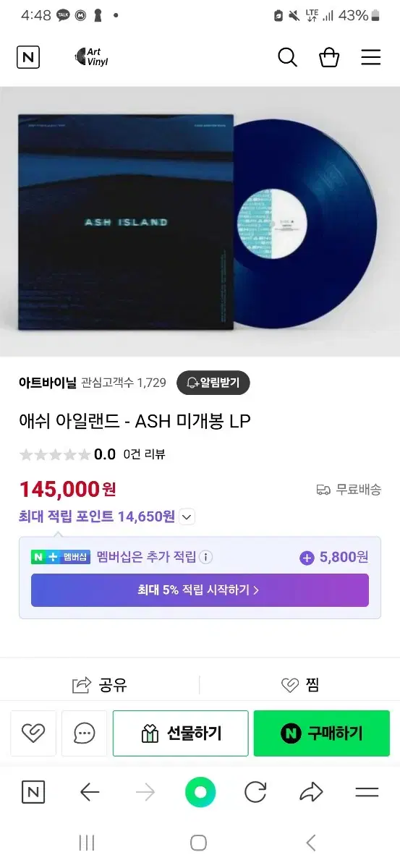Toggle the 찜 wishlist heart
400x868 pixels.
coord(300,685)
